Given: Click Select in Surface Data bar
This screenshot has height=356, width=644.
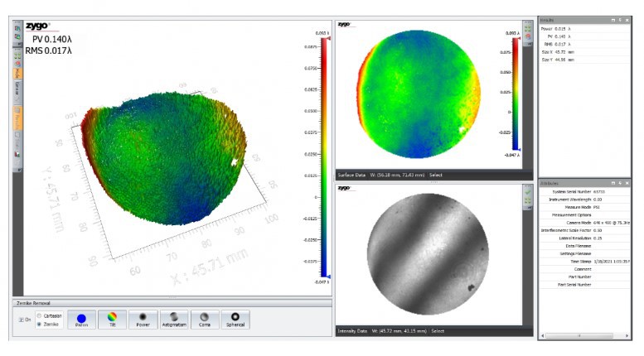Looking at the screenshot, I should click(x=436, y=175).
